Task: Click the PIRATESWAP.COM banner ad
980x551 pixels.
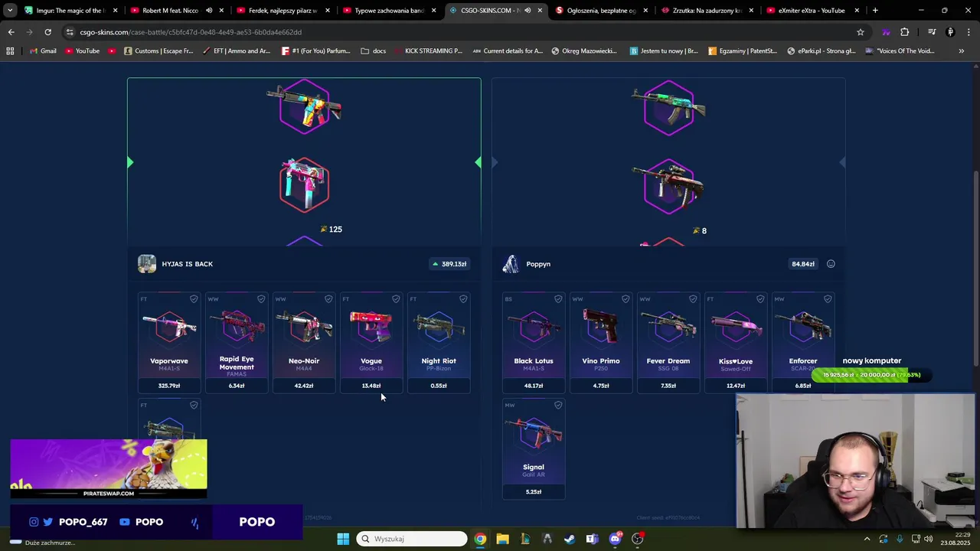Action: pyautogui.click(x=109, y=468)
